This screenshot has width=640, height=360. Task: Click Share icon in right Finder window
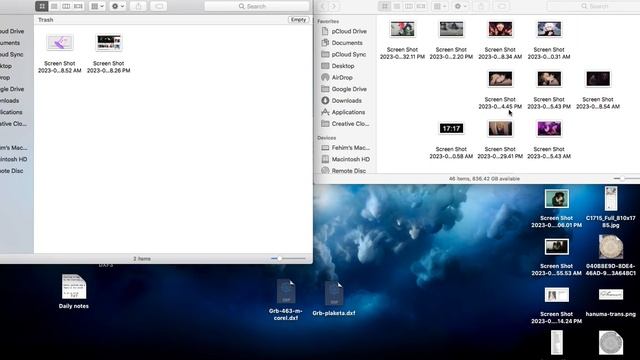(481, 6)
